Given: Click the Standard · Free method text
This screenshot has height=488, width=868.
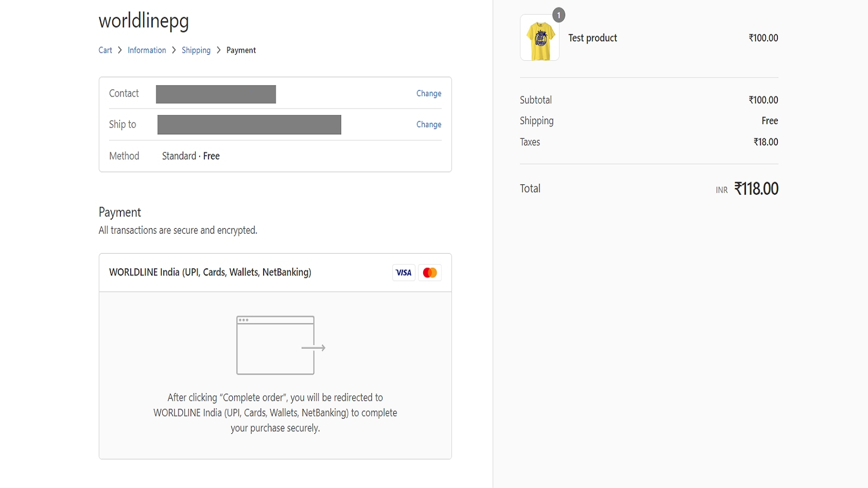Looking at the screenshot, I should click(x=191, y=156).
